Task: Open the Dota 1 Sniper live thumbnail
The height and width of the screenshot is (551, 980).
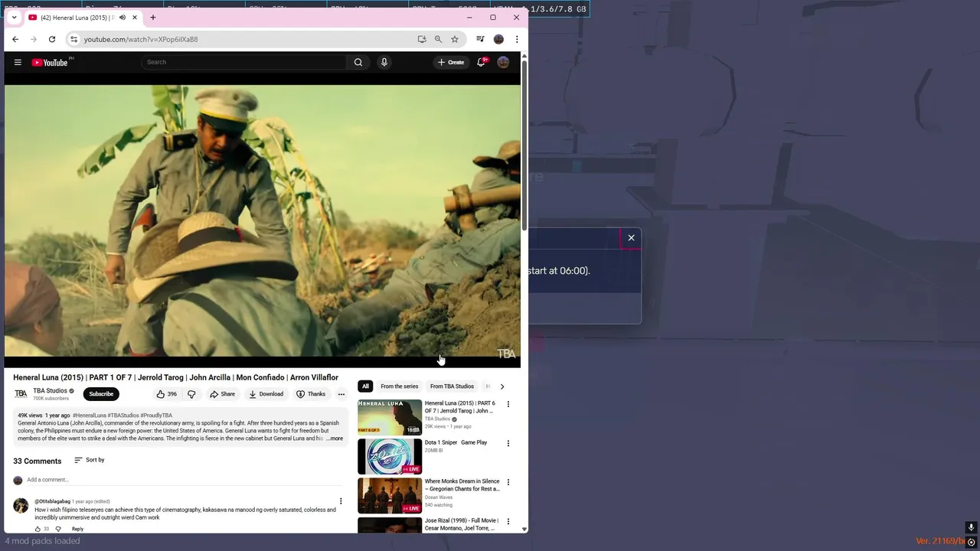Action: pos(390,456)
